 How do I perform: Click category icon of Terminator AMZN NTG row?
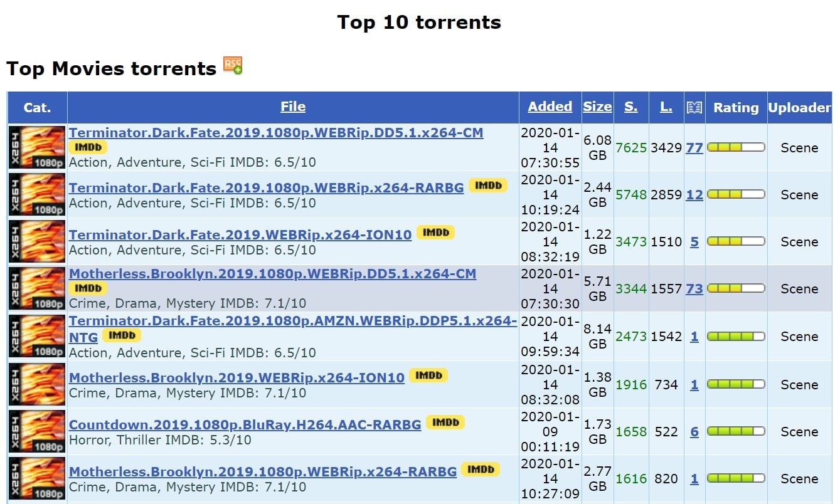37,336
